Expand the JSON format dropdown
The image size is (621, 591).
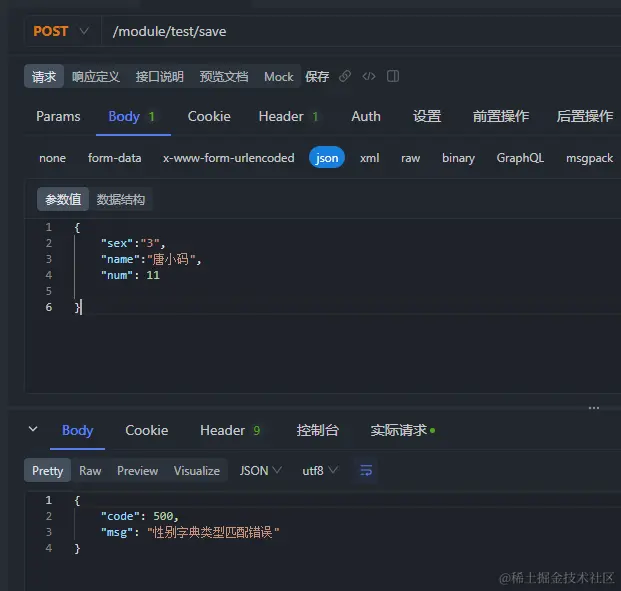pyautogui.click(x=260, y=471)
